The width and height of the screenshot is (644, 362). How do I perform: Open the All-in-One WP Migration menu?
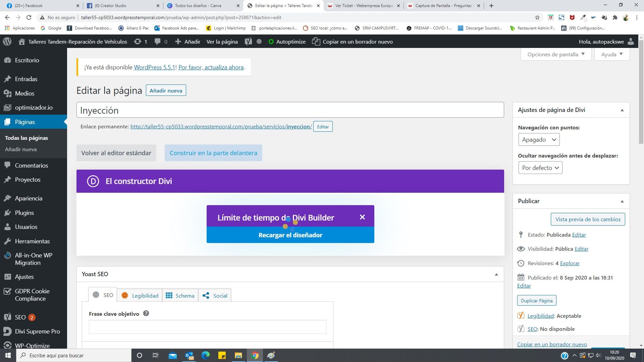pos(34,259)
